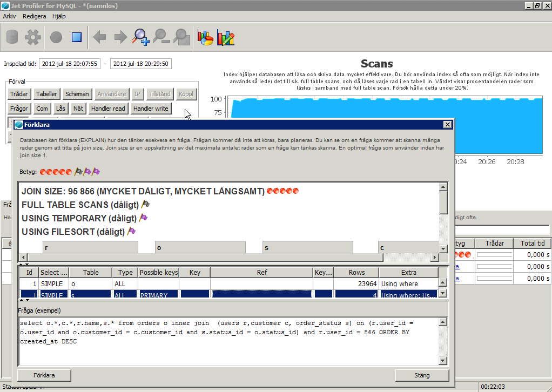Viewport: 552px width, 392px height.
Task: Go forward with the right arrow icon
Action: click(x=120, y=37)
